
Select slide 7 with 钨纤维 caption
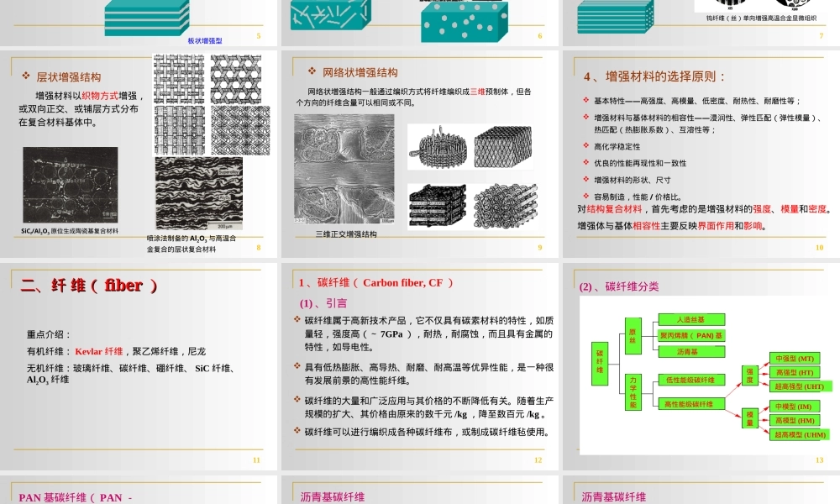click(x=701, y=23)
